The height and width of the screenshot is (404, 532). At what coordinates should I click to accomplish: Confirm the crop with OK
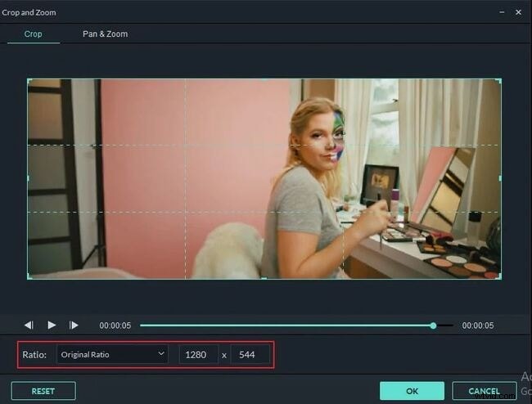click(412, 391)
